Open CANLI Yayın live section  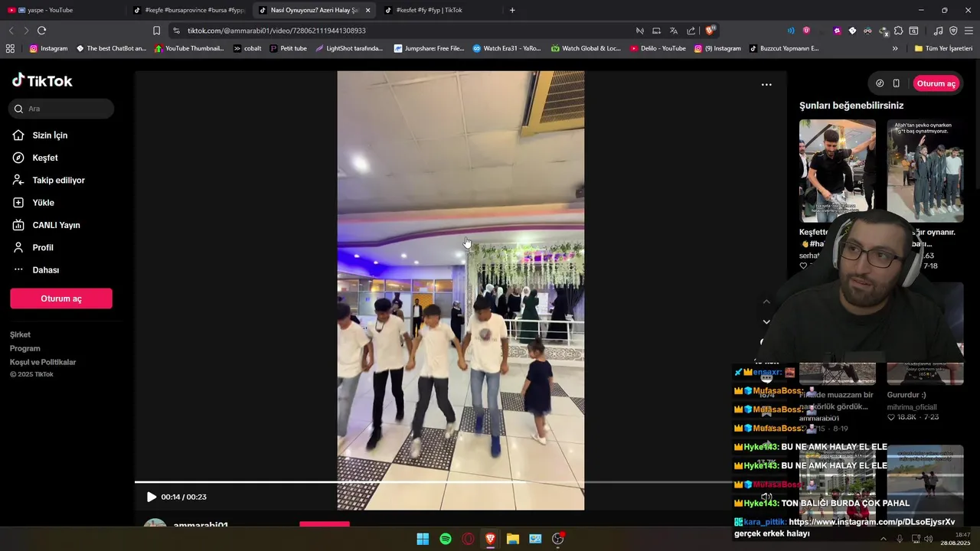[x=56, y=225]
